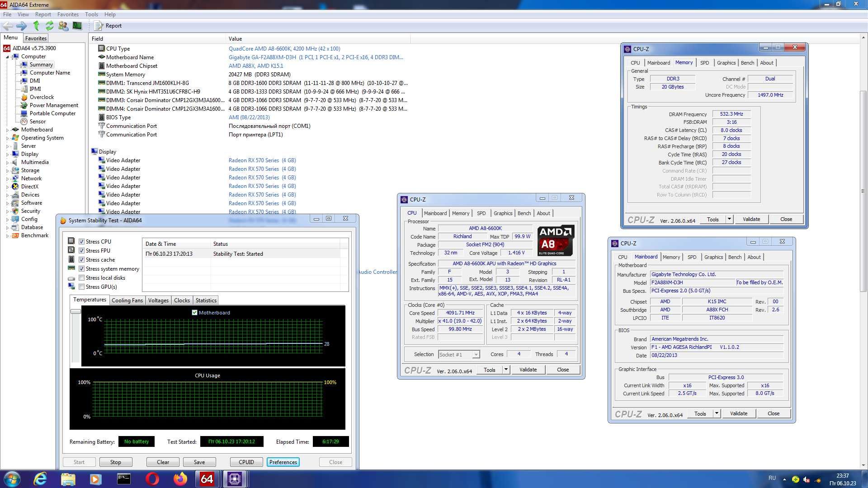This screenshot has width=868, height=488.
Task: Open the Windows Start orb
Action: click(x=12, y=479)
